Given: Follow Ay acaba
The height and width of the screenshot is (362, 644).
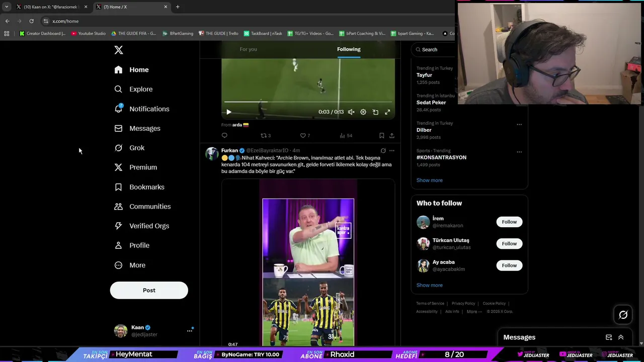Looking at the screenshot, I should (509, 265).
